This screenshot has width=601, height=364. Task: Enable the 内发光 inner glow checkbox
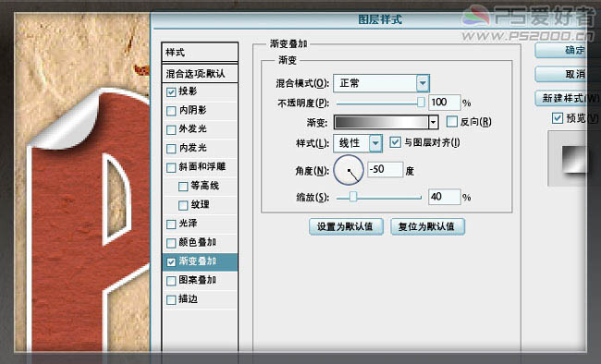(171, 149)
